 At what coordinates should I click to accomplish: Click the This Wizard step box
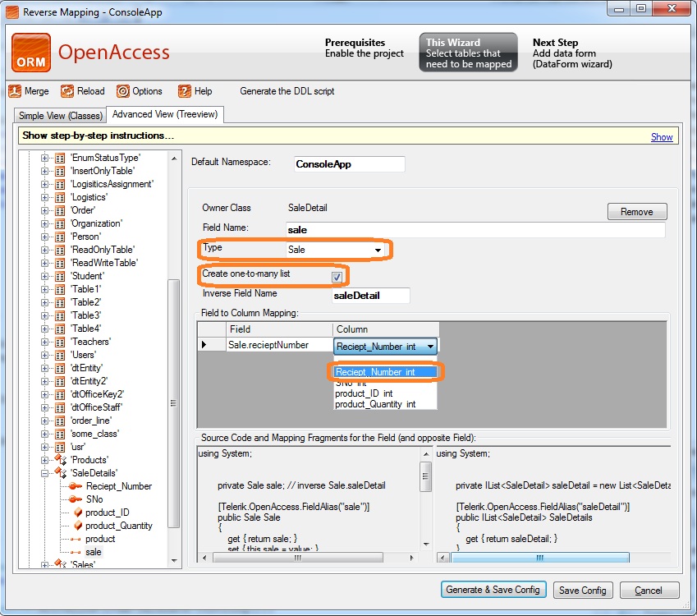[469, 53]
